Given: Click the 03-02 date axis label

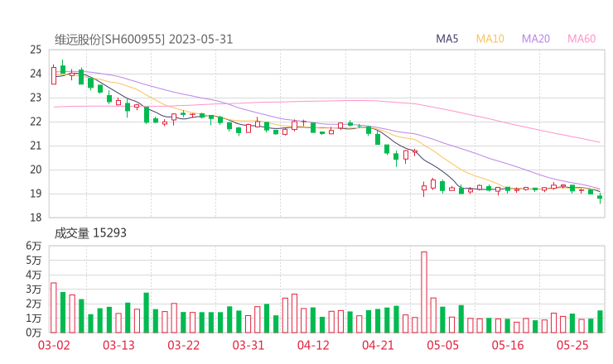Looking at the screenshot, I should click(x=54, y=345).
